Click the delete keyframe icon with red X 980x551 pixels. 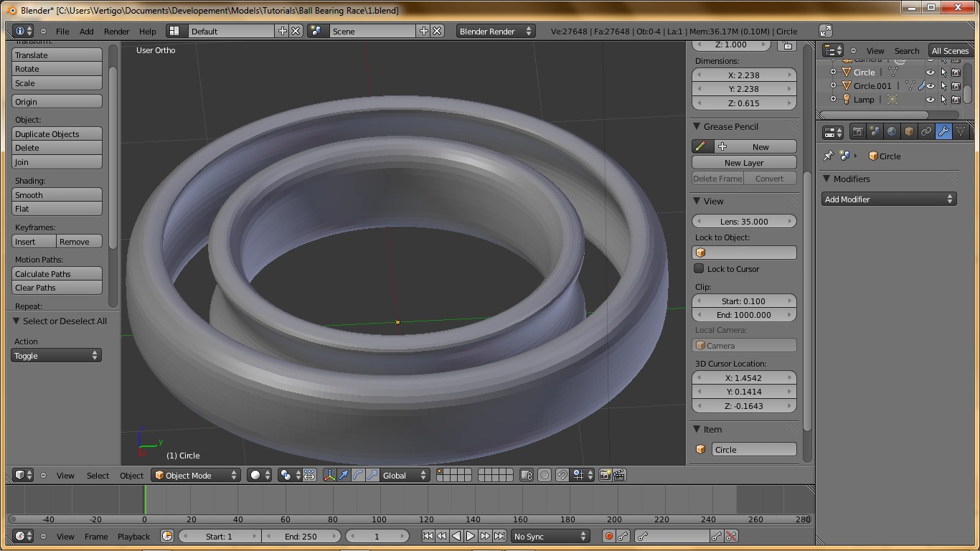pos(731,536)
